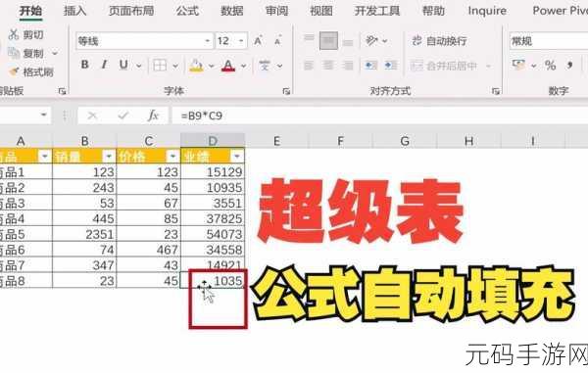Switch to 页面布局 (Page Layout) tab

pos(131,11)
